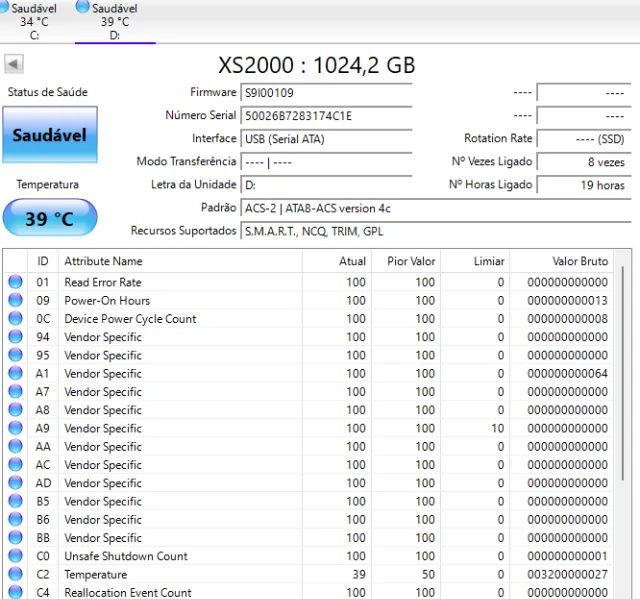Click the Atual column header

337,261
